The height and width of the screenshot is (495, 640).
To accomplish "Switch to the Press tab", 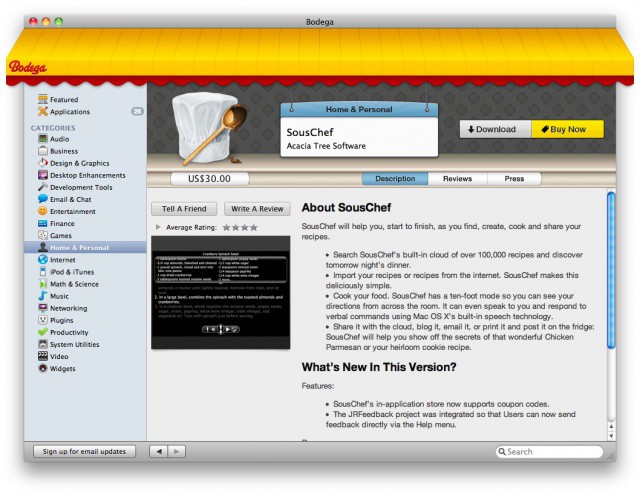I will 514,179.
